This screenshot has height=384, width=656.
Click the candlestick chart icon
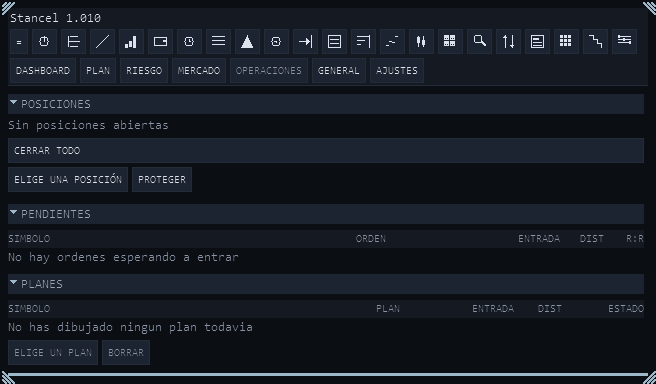coord(421,42)
